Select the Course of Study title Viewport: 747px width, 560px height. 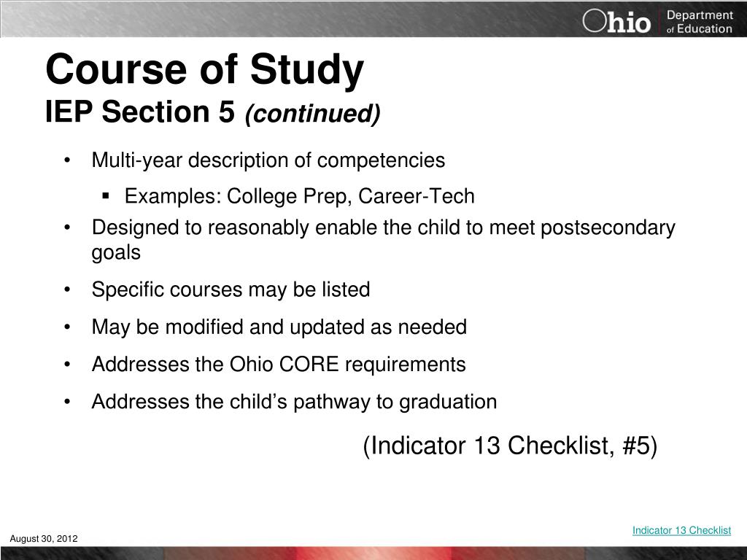tap(205, 69)
